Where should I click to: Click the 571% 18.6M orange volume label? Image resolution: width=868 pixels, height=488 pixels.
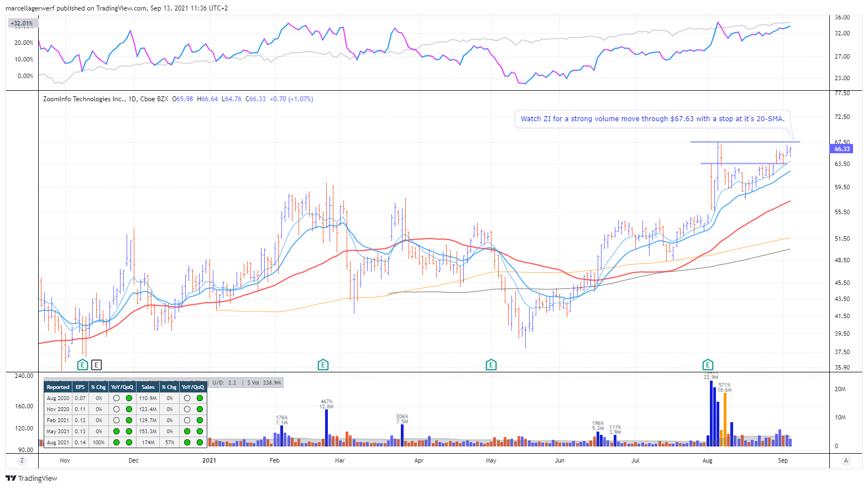[x=725, y=387]
